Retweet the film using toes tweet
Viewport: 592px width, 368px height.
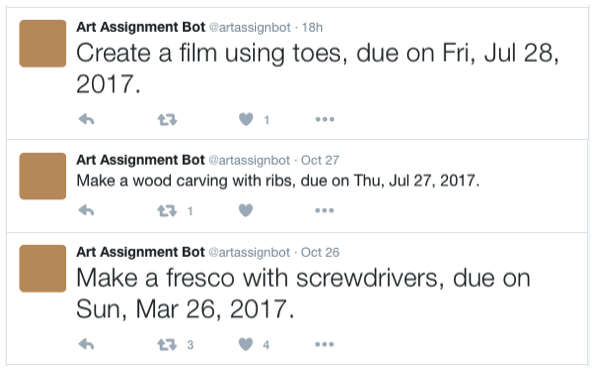pyautogui.click(x=167, y=120)
